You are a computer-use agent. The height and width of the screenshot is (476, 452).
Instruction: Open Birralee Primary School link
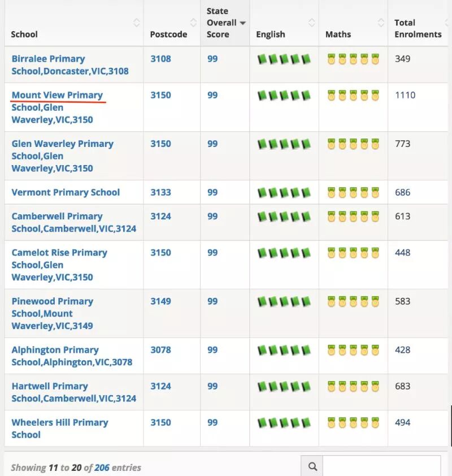point(70,64)
